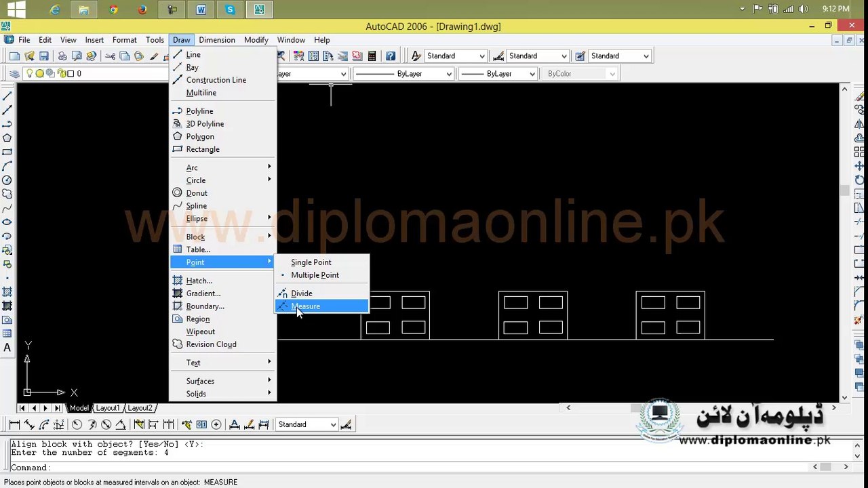Toggle the layer freeze/thaw sun icon
Screen dimensions: 868x488
tap(39, 74)
